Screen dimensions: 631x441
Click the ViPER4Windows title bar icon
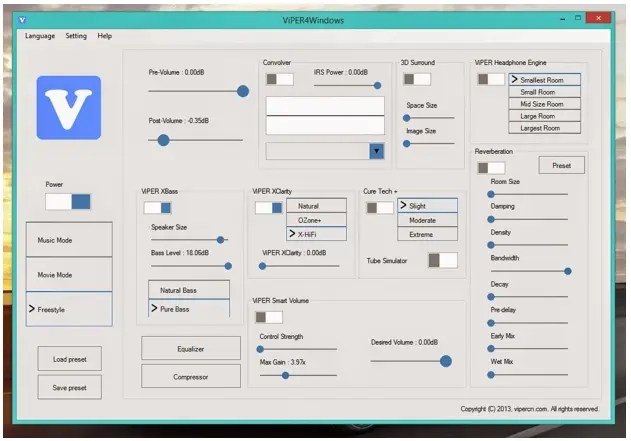(x=22, y=20)
